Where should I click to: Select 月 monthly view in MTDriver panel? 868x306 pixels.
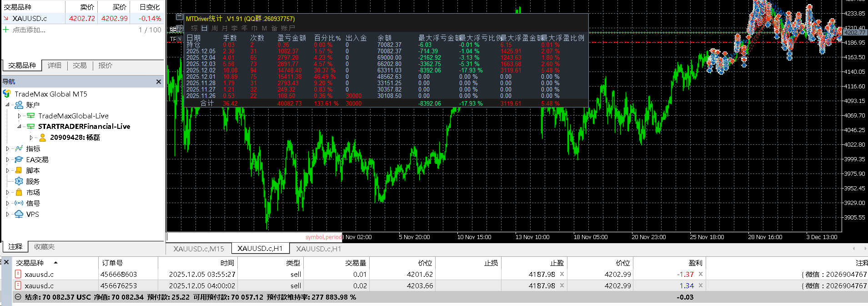(x=225, y=28)
